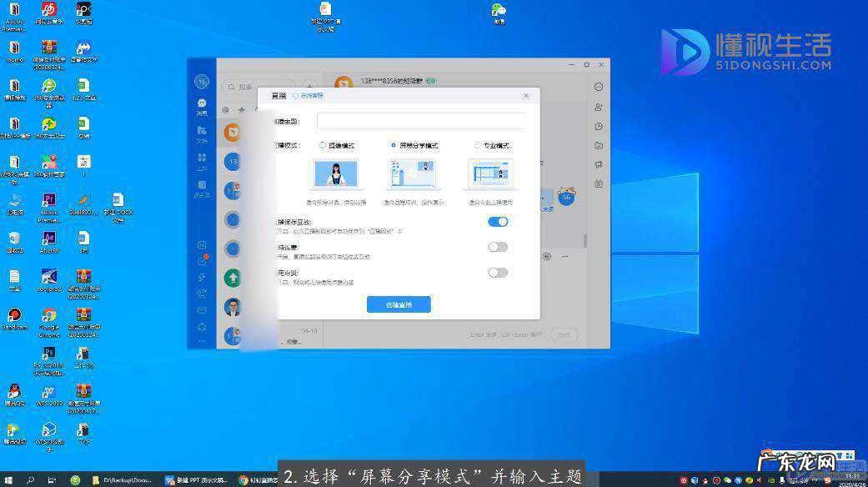868x487 pixels.
Task: Select the 摄像模式 radio option
Action: coord(323,145)
